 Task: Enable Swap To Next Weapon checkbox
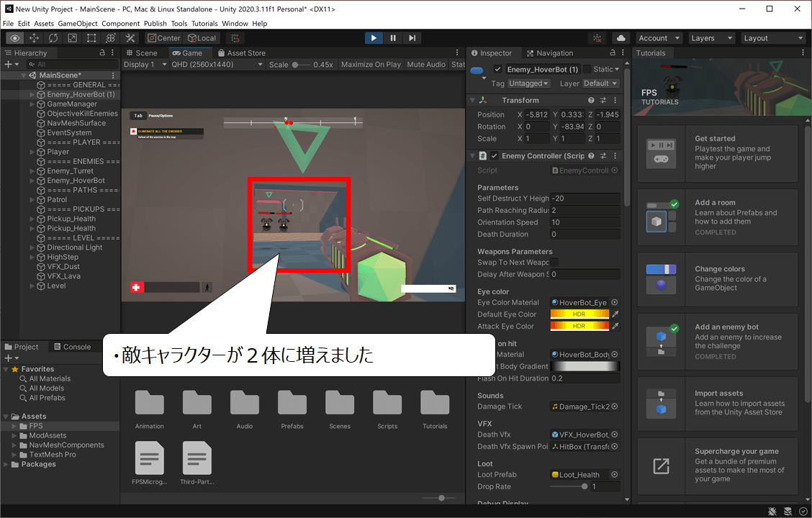(554, 263)
